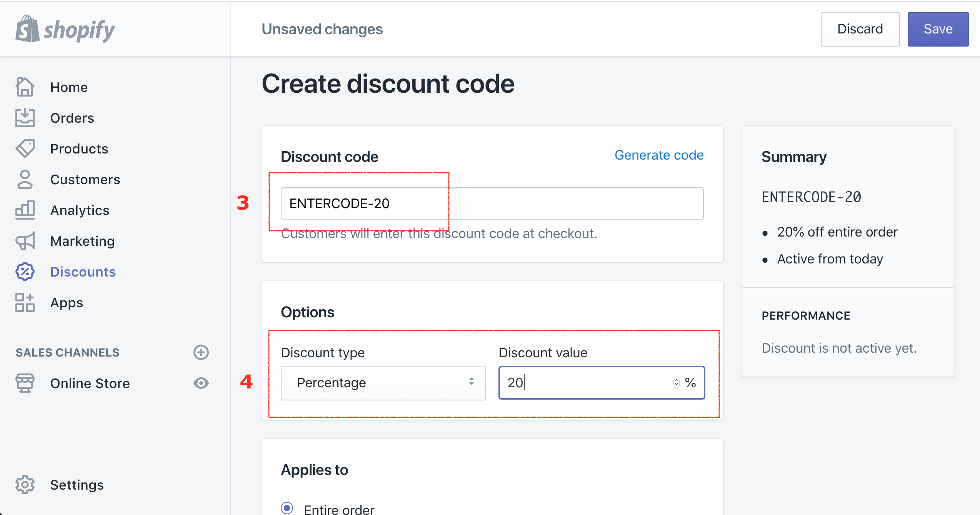Toggle the Online Store eye icon
The image size is (980, 515).
pos(201,383)
